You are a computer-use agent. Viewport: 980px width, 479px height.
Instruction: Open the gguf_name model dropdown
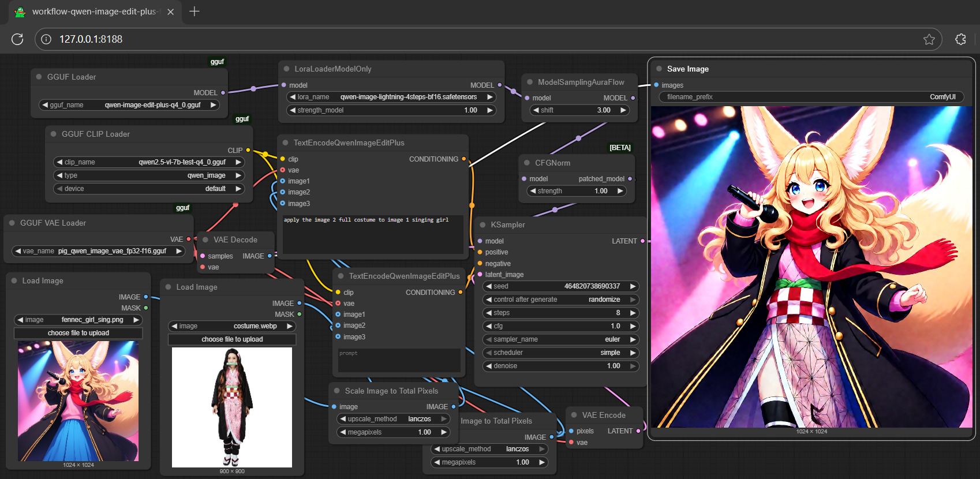coord(129,105)
